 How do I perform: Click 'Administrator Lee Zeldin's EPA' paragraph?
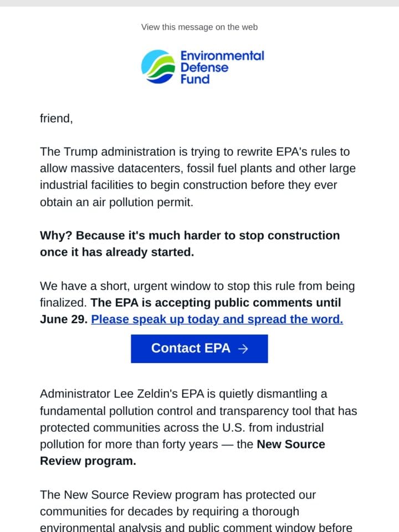tap(198, 427)
